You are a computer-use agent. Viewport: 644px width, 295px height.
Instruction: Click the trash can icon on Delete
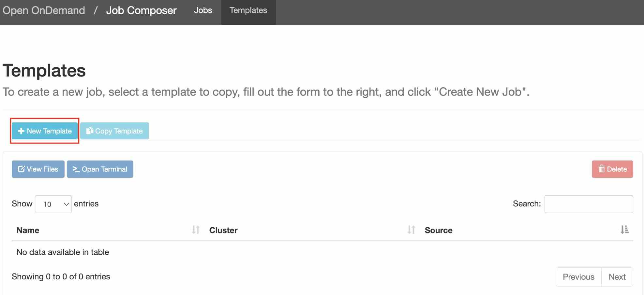coord(602,169)
